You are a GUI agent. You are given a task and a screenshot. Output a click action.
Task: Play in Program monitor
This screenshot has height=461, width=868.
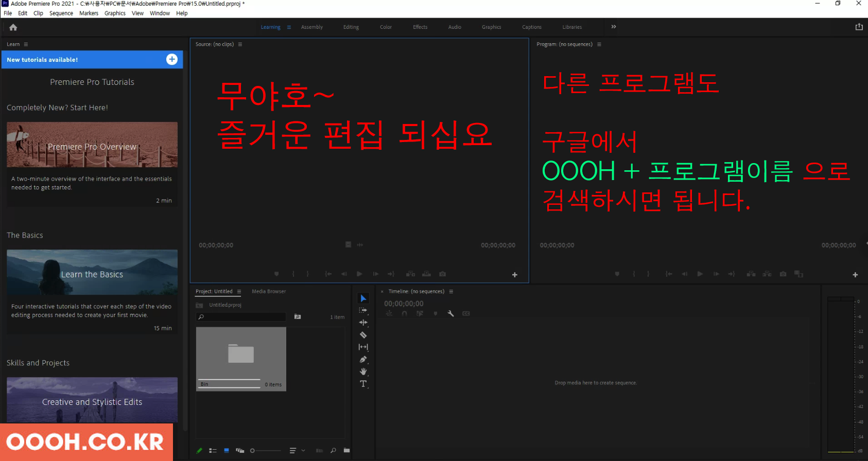coord(700,274)
